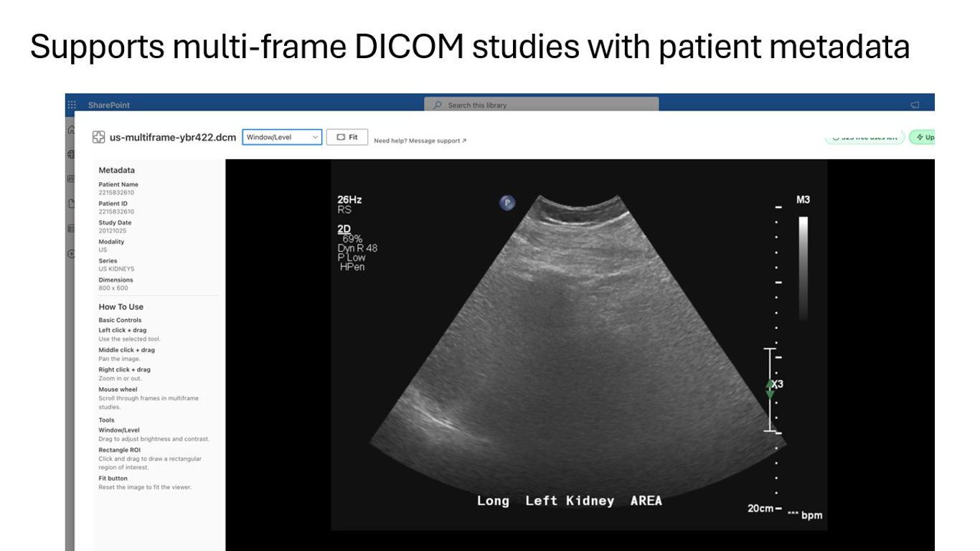Open the How To Use section heading
The width and height of the screenshot is (980, 551).
pyautogui.click(x=121, y=306)
